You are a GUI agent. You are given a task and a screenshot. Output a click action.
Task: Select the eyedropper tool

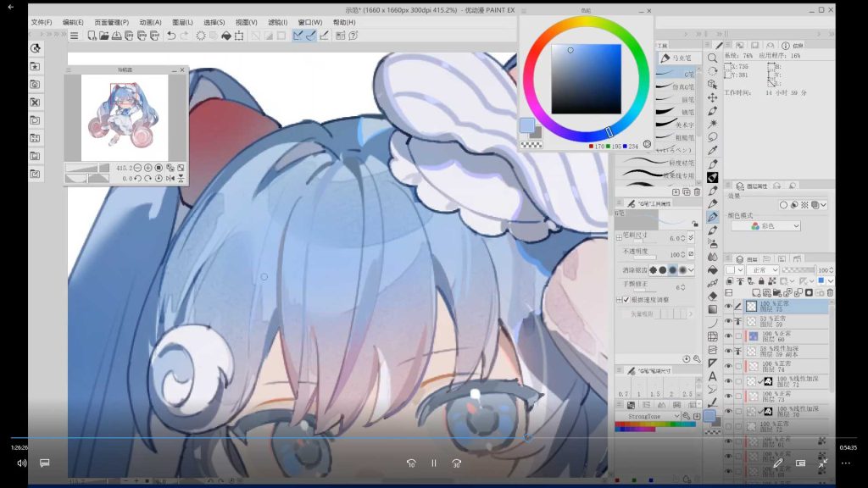point(712,151)
